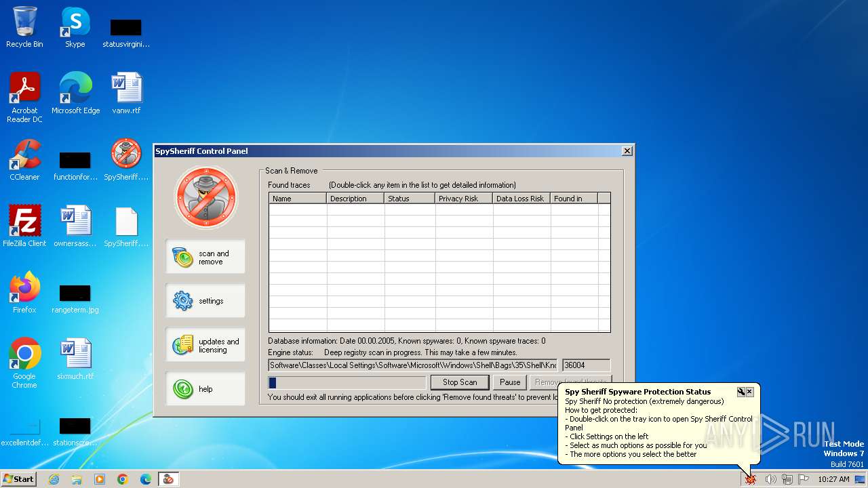
Task: Open the network tray icon
Action: coord(787,479)
